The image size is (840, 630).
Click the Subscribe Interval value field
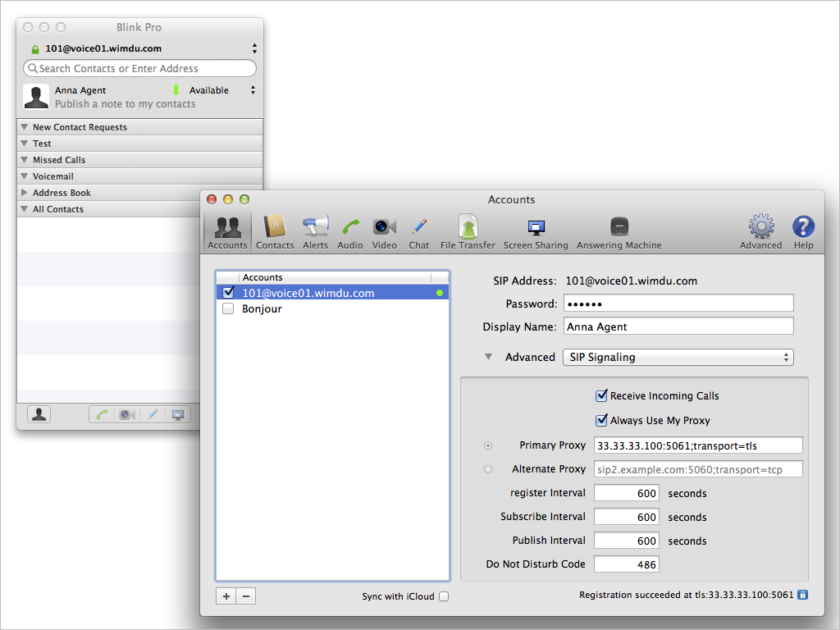click(x=626, y=517)
